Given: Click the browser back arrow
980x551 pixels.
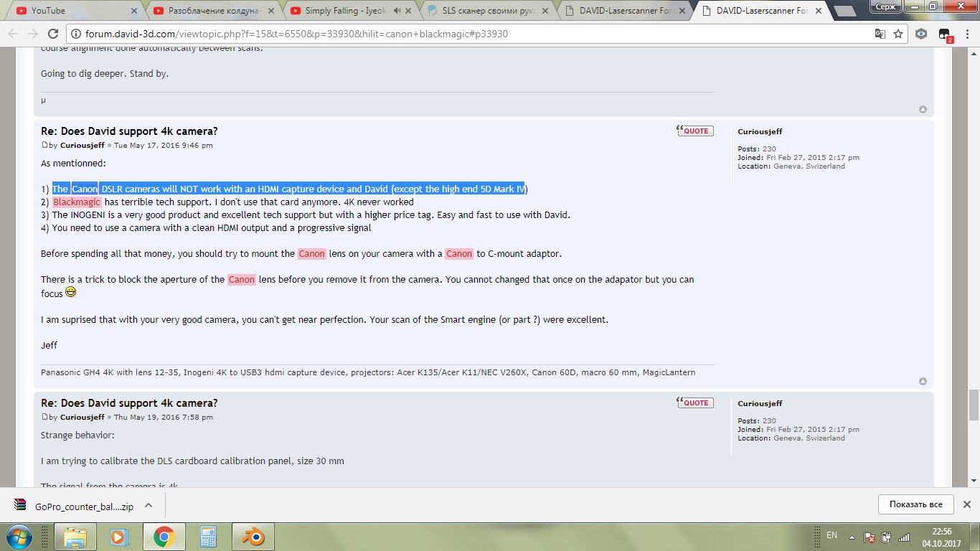Looking at the screenshot, I should click(13, 34).
